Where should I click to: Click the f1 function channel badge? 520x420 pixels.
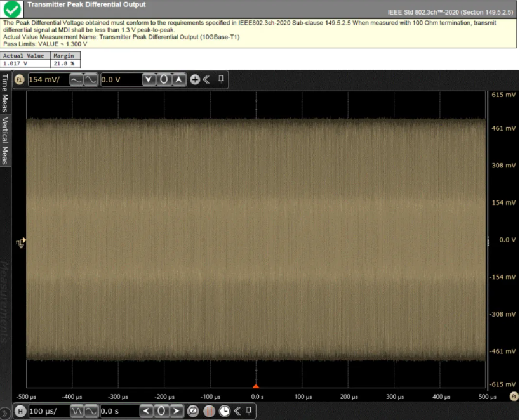click(x=19, y=80)
